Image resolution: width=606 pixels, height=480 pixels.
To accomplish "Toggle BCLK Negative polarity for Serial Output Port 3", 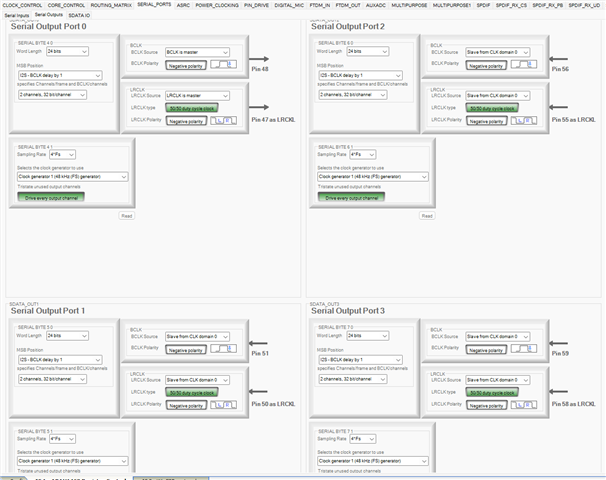I will click(x=486, y=350).
